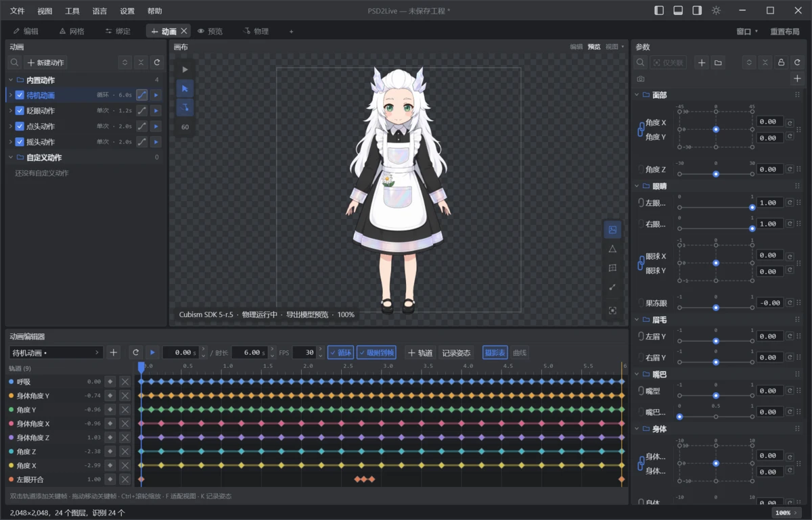Expand the 待机动画 row

pyautogui.click(x=10, y=95)
